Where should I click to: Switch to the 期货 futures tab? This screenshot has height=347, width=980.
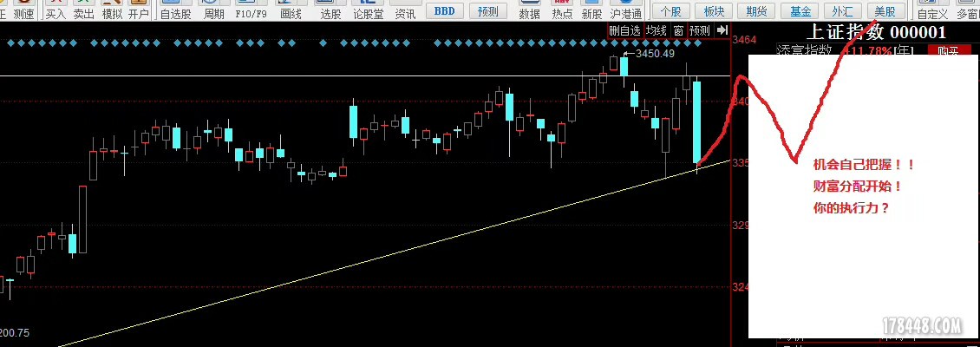coord(757,11)
